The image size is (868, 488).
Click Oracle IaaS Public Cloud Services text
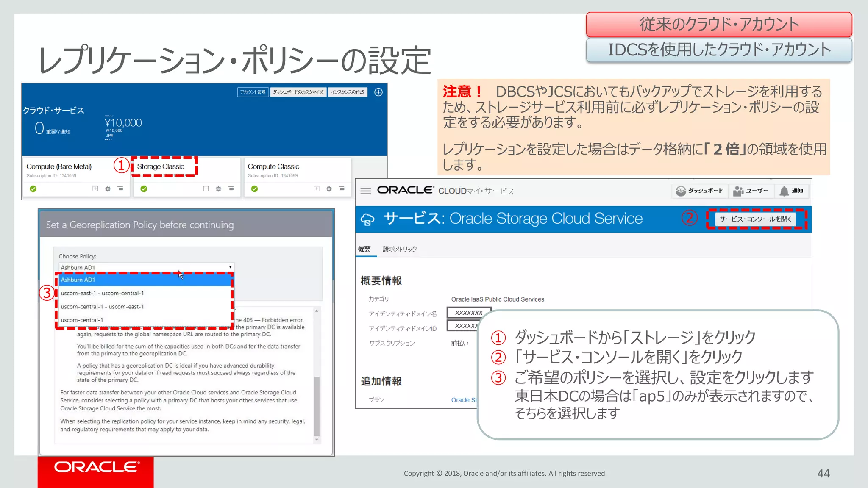click(498, 299)
